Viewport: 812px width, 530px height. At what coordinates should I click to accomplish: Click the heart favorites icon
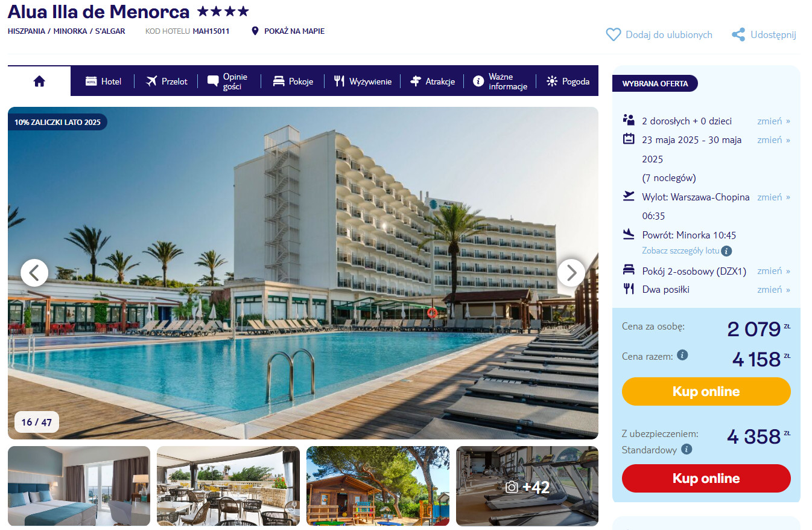point(613,35)
